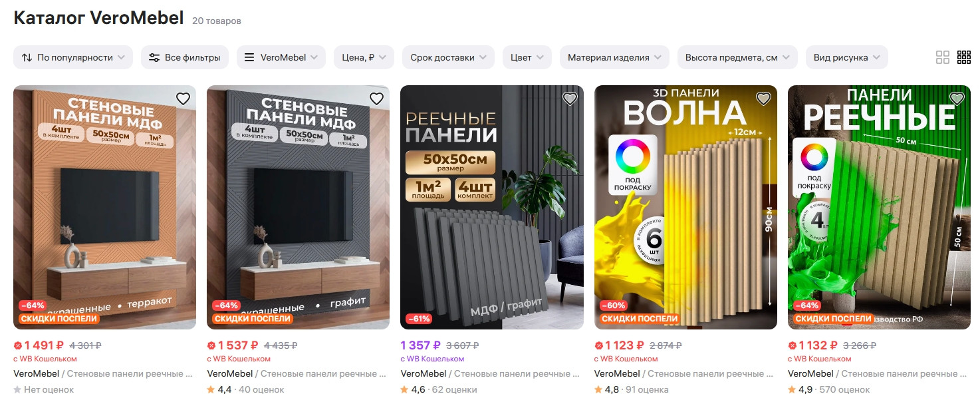
Task: Add the Волна 3D panels to favorites
Action: tap(763, 99)
